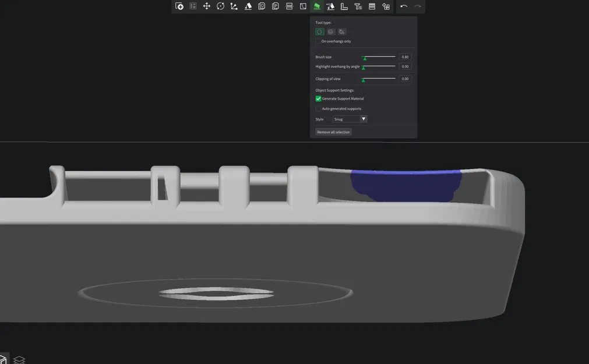Switch to the Fill gap tool type
The image size is (589, 364).
pos(341,31)
